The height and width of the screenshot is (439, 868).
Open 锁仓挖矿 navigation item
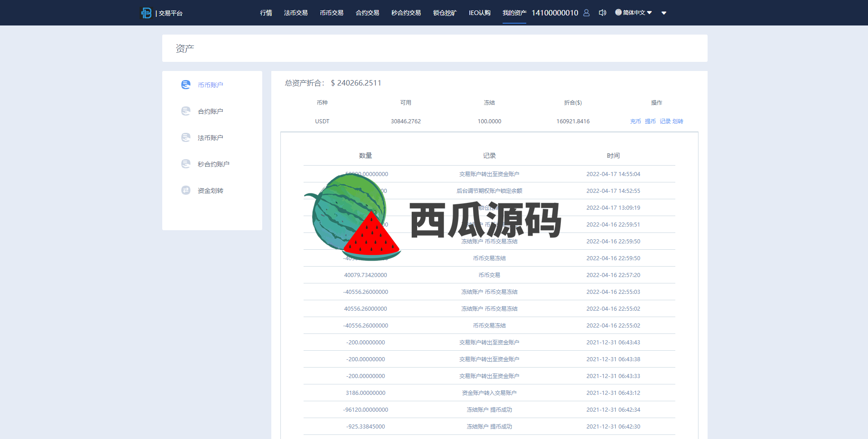[x=445, y=13]
